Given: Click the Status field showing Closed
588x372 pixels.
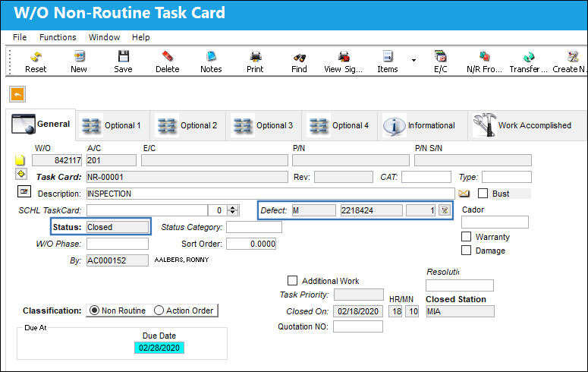Looking at the screenshot, I should (x=118, y=227).
